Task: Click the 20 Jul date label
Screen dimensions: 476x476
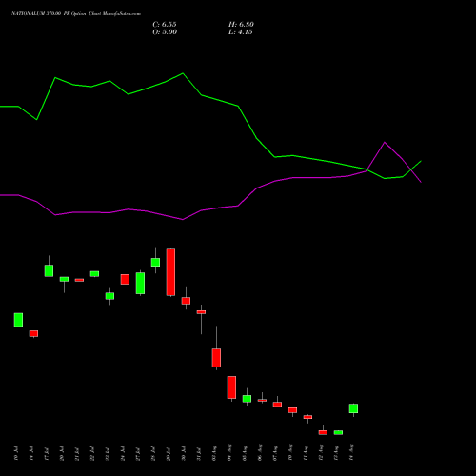Action: pyautogui.click(x=62, y=453)
